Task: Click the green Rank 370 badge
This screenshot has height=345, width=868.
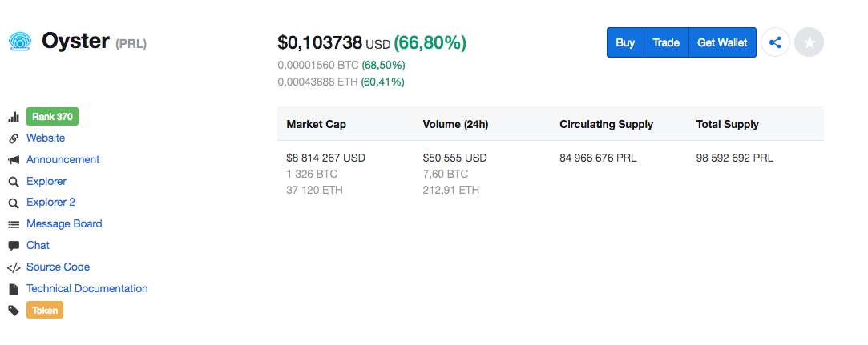Action: point(53,117)
